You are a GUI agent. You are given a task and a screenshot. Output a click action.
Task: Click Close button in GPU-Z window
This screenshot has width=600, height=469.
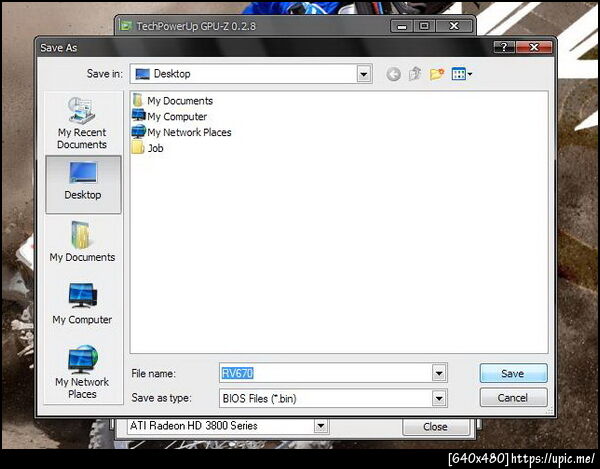[x=435, y=427]
